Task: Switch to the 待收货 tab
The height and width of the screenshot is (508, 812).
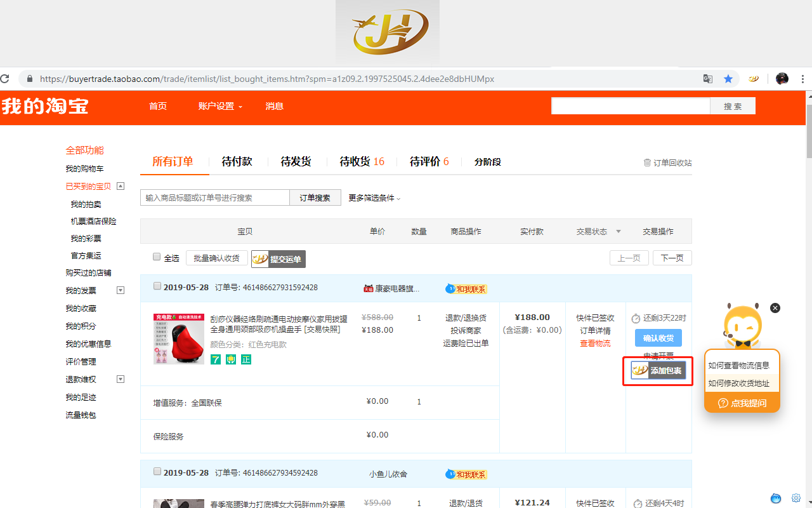Action: click(362, 162)
